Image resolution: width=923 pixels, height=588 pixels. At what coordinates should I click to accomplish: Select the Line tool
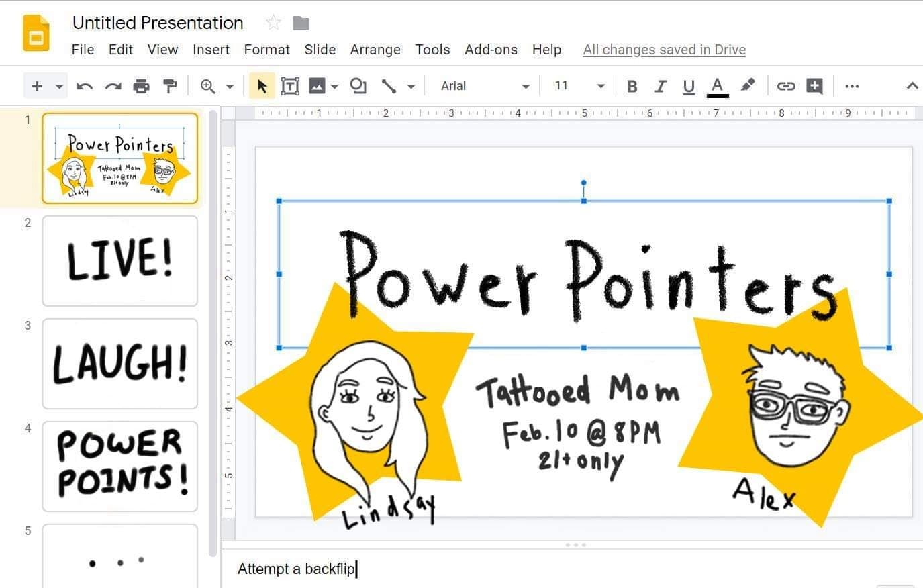pyautogui.click(x=389, y=86)
